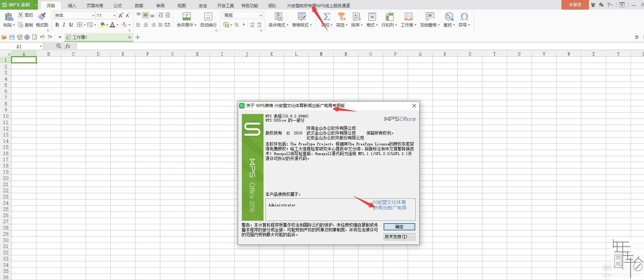
Task: Apply red font color A icon
Action: [112, 25]
